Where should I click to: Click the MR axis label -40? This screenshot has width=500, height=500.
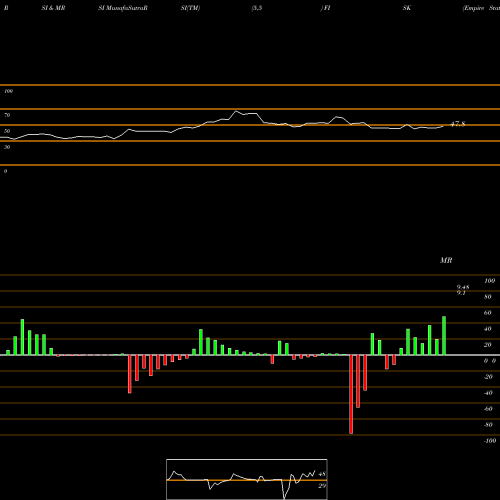click(x=488, y=393)
